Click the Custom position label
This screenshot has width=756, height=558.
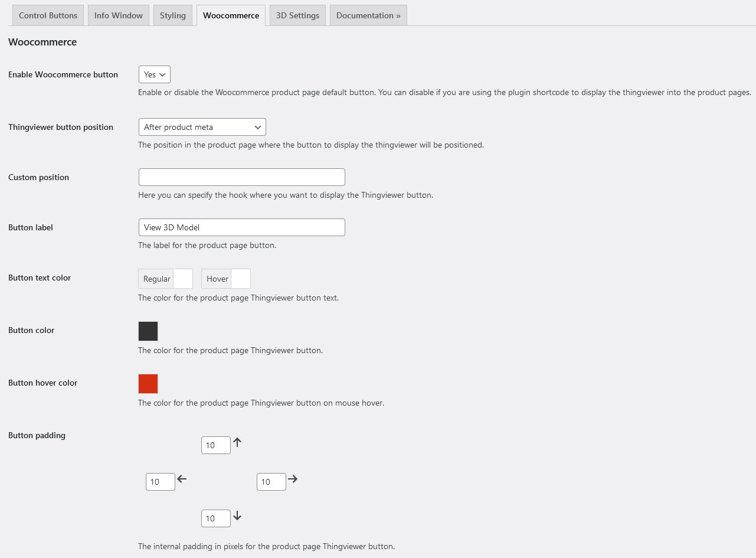point(38,177)
